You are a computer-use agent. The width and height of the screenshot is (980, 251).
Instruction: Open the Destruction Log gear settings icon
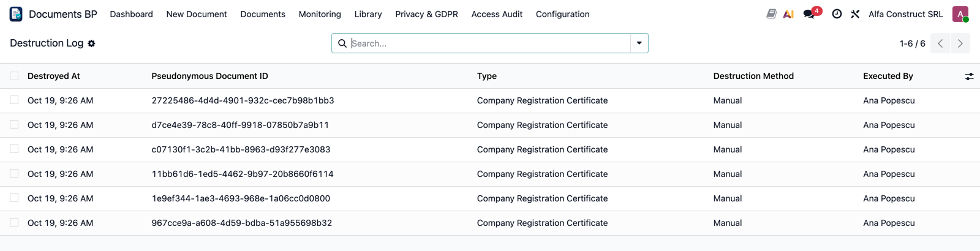point(91,43)
